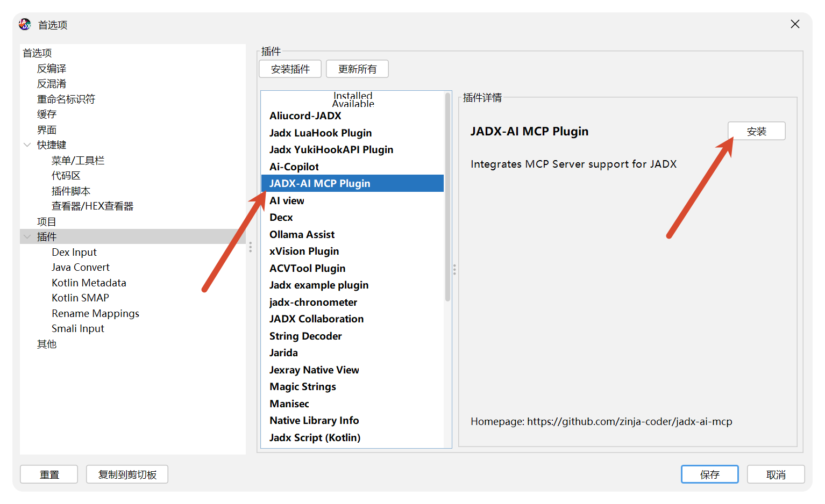Image resolution: width=825 pixels, height=504 pixels.
Task: Save preferences with 保存 button
Action: 710,474
